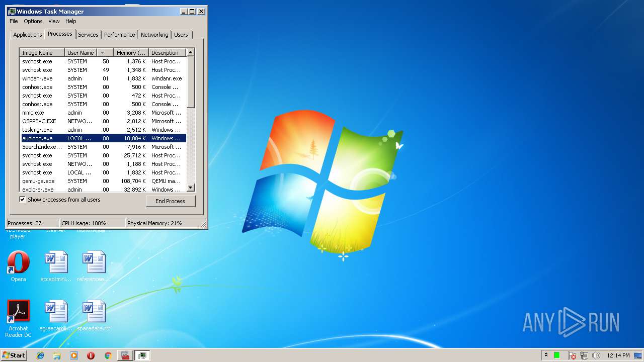Toggle Show processes from all users checkbox
644x362 pixels.
[22, 200]
